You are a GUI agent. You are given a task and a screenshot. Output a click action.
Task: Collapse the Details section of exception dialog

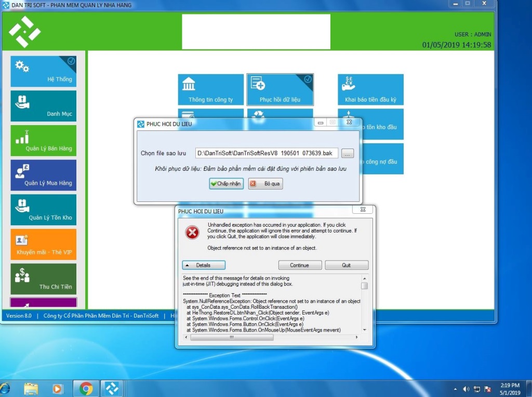(x=204, y=265)
